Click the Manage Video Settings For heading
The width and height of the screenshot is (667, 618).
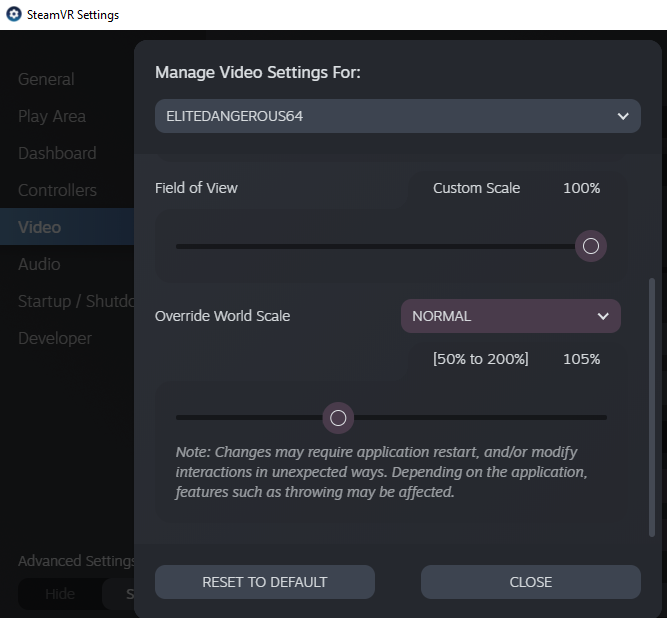pos(258,72)
